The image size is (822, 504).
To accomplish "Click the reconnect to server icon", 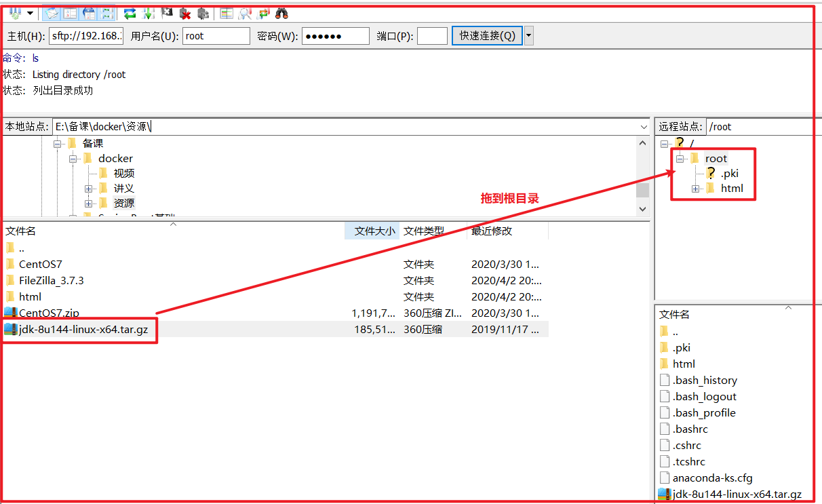I will [203, 13].
